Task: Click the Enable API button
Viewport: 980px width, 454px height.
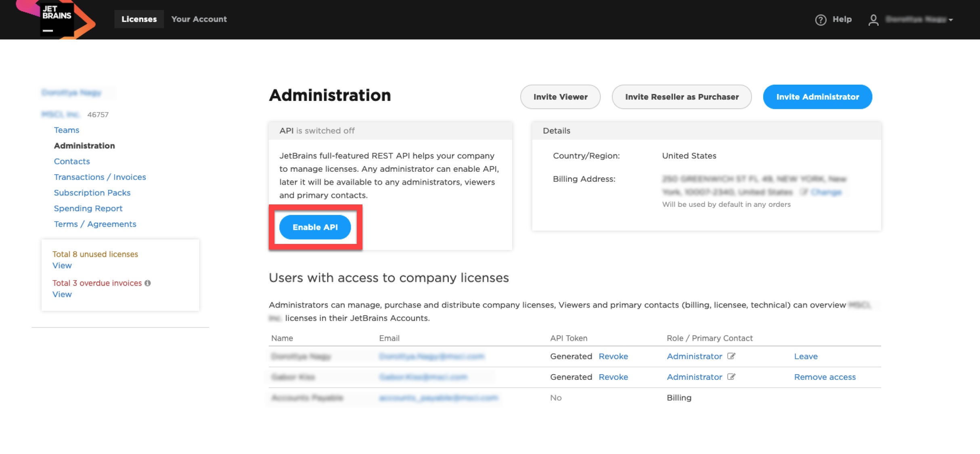Action: coord(315,227)
